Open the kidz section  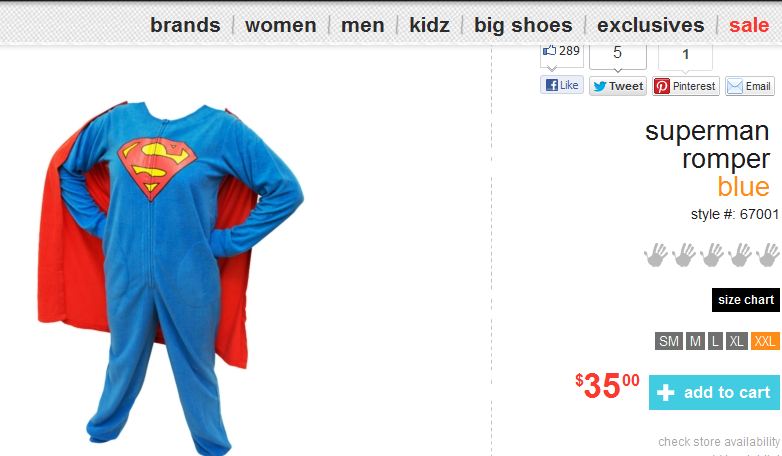coord(429,25)
